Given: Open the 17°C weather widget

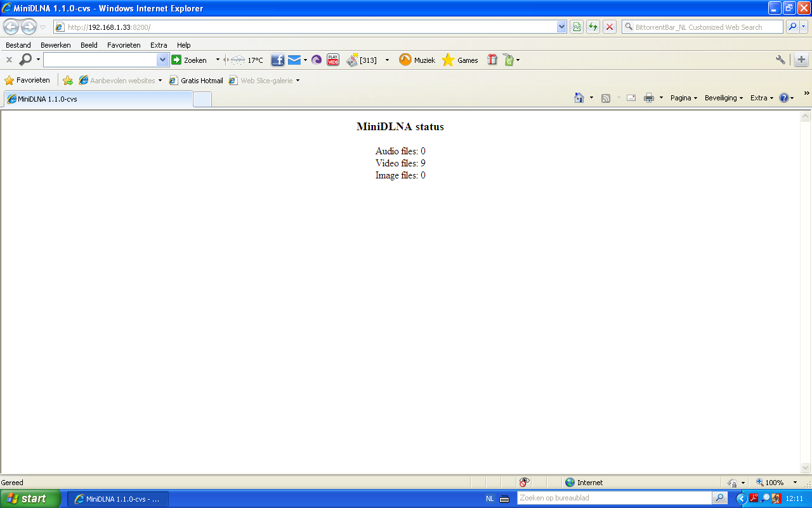Looking at the screenshot, I should point(248,60).
